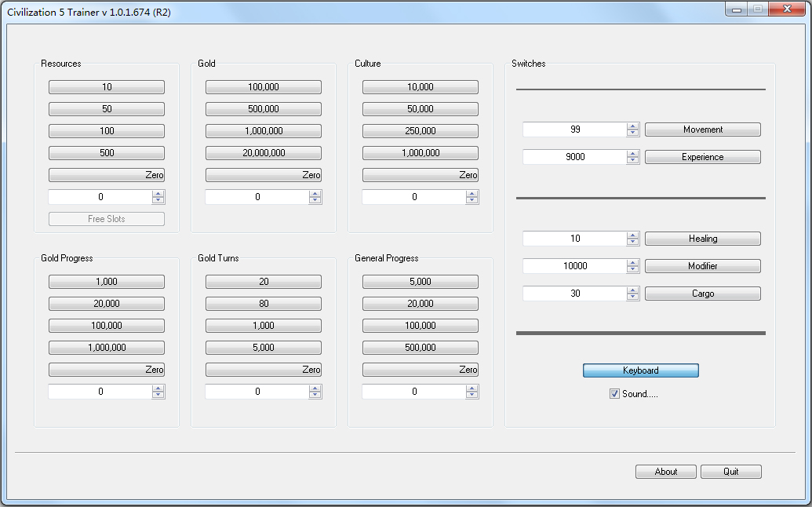Image resolution: width=812 pixels, height=507 pixels.
Task: Set Culture to 250,000
Action: tap(420, 131)
